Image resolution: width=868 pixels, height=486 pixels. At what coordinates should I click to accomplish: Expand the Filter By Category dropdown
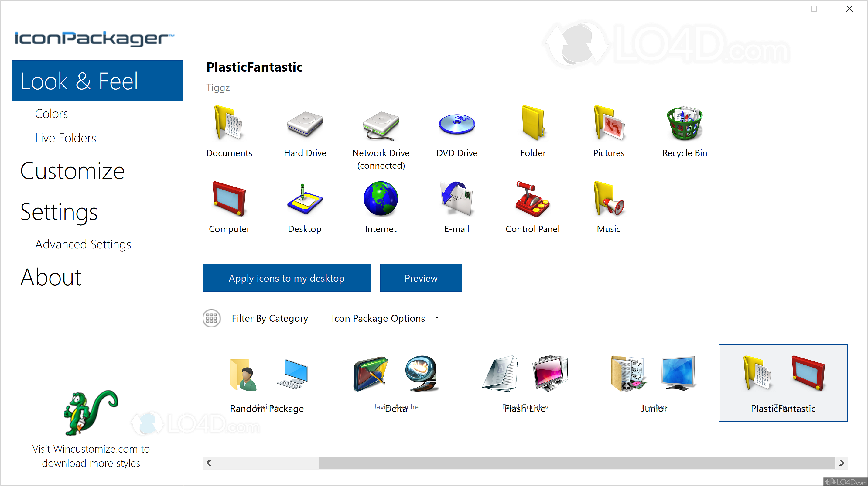click(x=270, y=318)
